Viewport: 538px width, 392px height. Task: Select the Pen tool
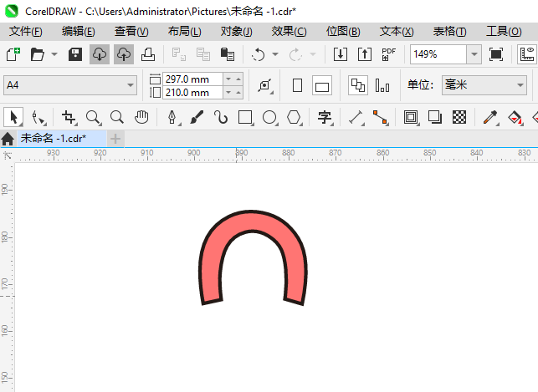[172, 117]
